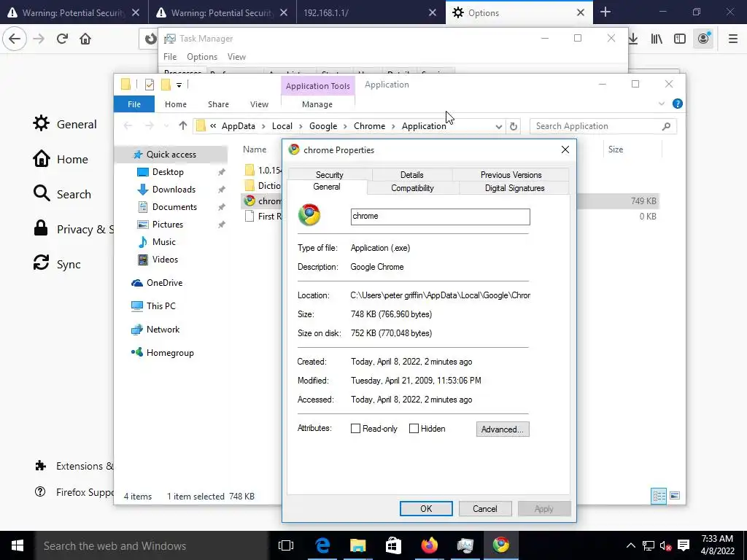Click OK in chrome Properties
This screenshot has height=560, width=747.
426,508
